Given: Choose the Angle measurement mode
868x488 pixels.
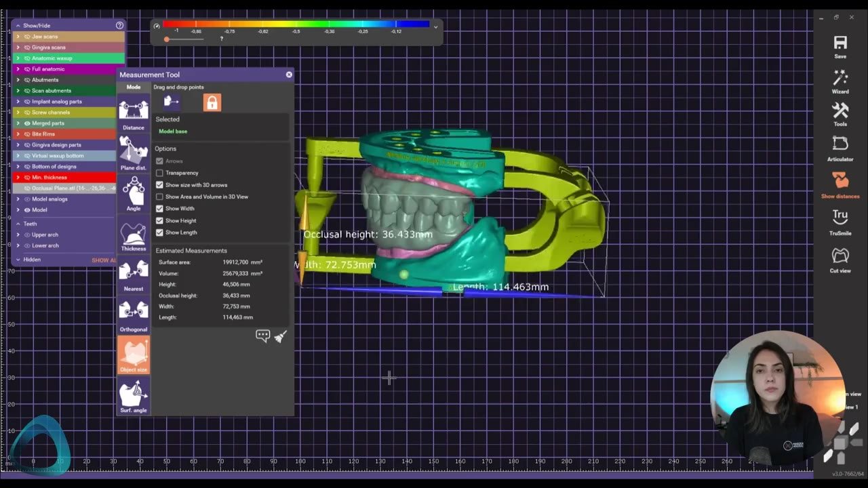Looking at the screenshot, I should (x=134, y=194).
